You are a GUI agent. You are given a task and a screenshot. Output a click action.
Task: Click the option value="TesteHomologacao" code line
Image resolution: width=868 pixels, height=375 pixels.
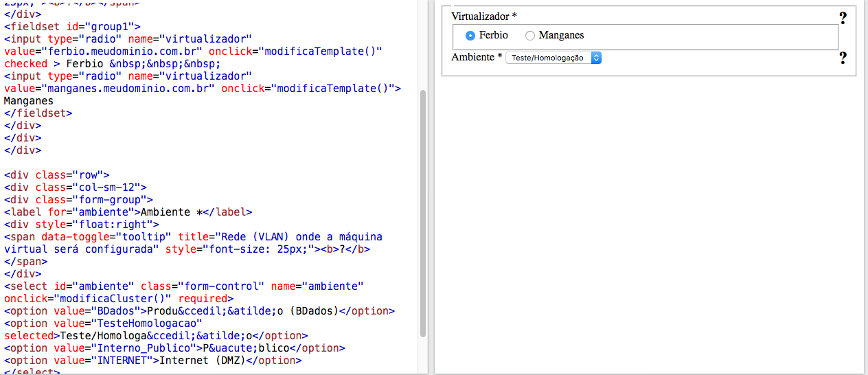[103, 323]
